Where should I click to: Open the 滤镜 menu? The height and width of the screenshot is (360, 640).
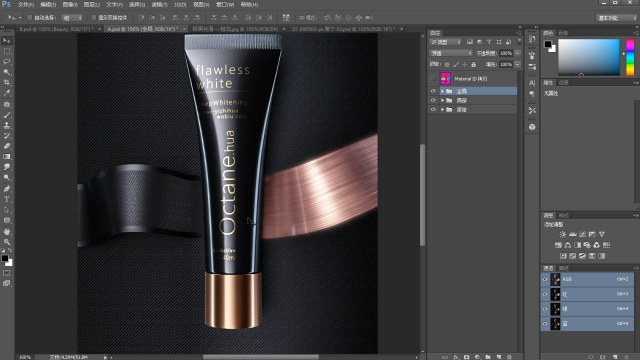click(159, 5)
